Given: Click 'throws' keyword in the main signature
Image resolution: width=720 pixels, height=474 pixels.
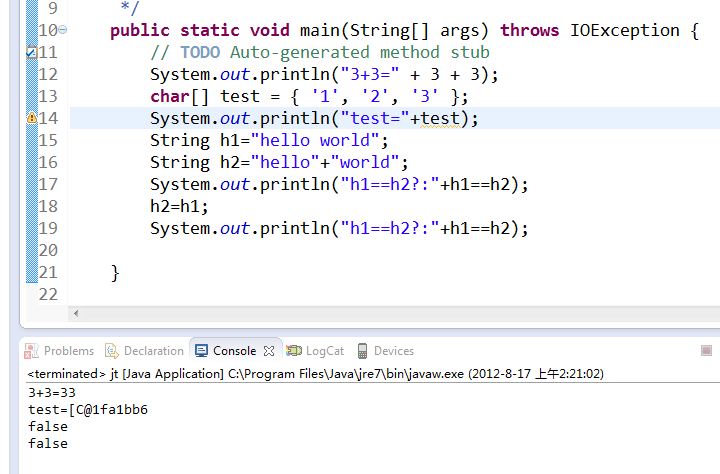Looking at the screenshot, I should pyautogui.click(x=529, y=30).
